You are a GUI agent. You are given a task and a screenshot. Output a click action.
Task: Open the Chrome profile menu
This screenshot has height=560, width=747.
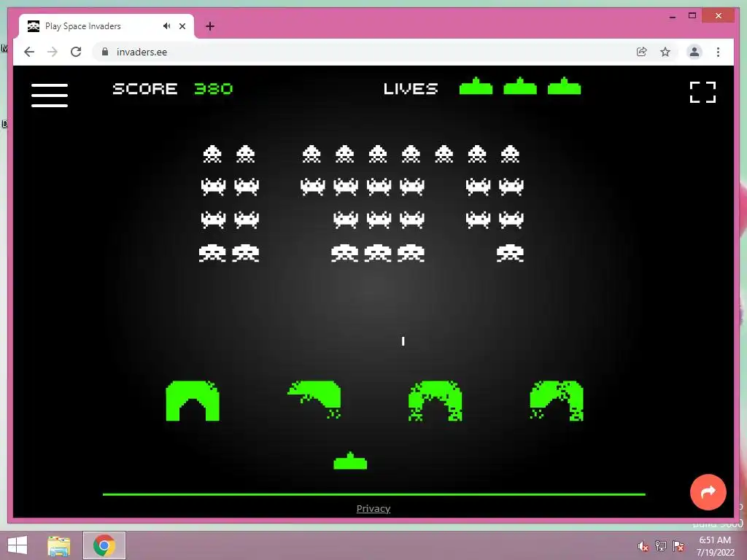[694, 52]
